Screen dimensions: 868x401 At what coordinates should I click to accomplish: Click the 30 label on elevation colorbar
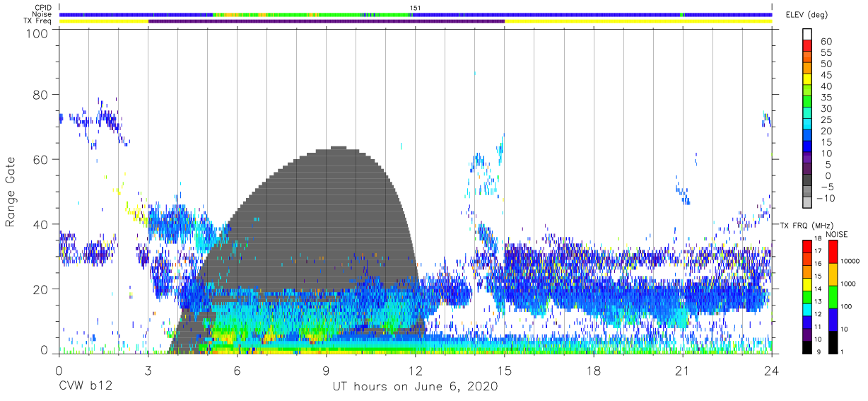[x=826, y=109]
